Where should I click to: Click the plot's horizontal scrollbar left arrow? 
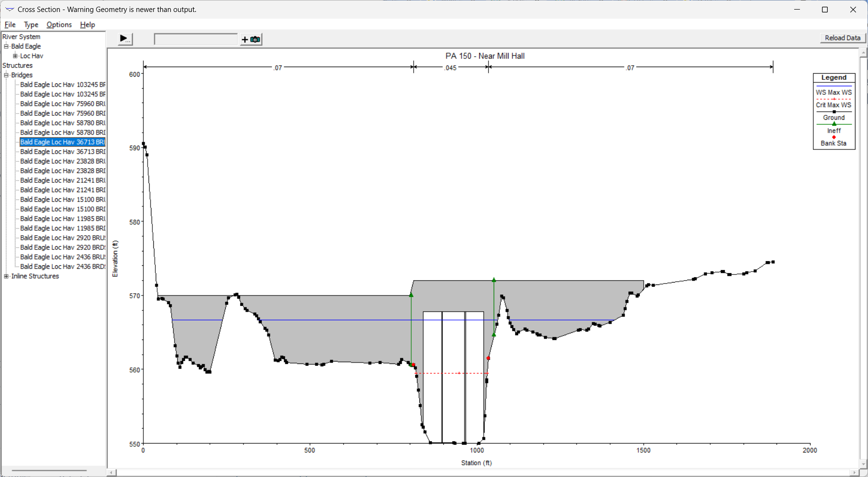112,473
